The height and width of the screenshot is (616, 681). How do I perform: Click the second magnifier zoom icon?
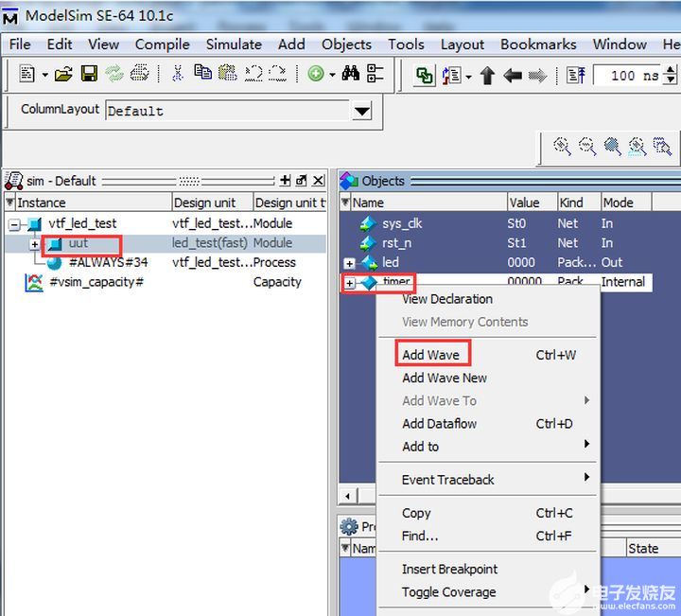[587, 146]
